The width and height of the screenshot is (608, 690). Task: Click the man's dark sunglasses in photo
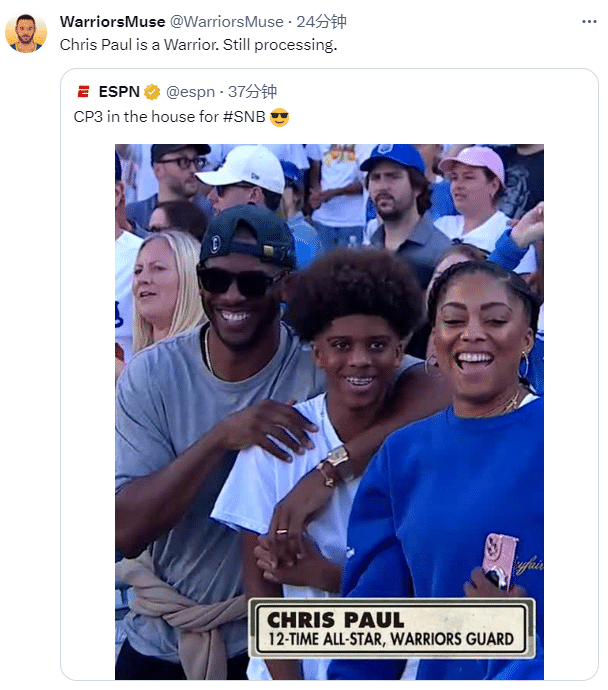[x=238, y=281]
